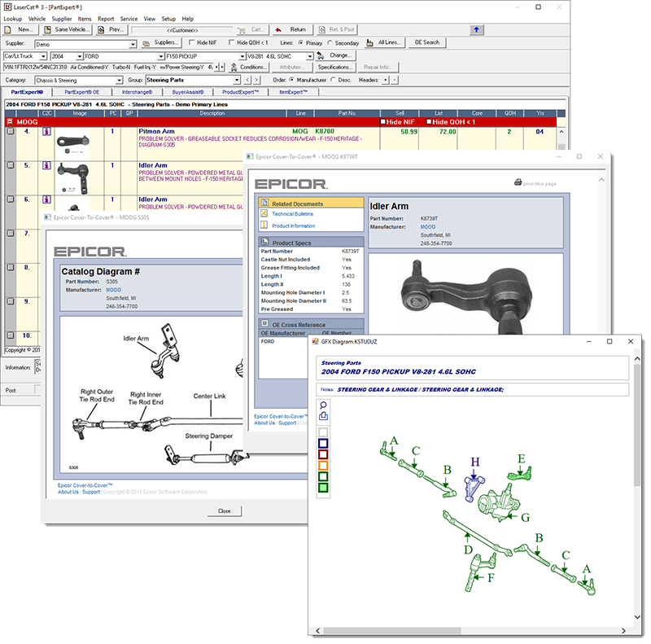651x644 pixels.
Task: Click the blue up arrow toolbar icon
Action: [477, 29]
